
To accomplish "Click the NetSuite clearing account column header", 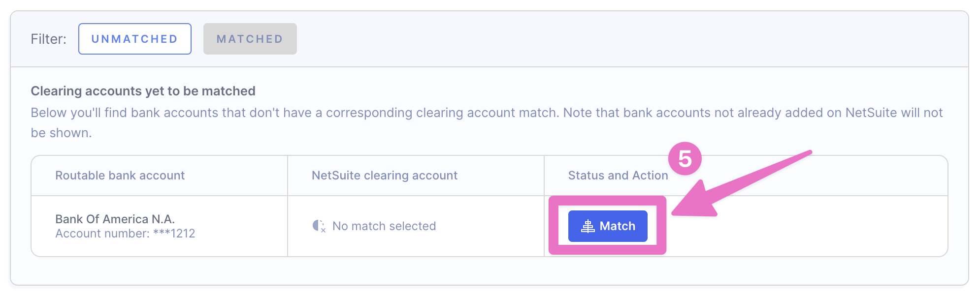I will [x=384, y=176].
